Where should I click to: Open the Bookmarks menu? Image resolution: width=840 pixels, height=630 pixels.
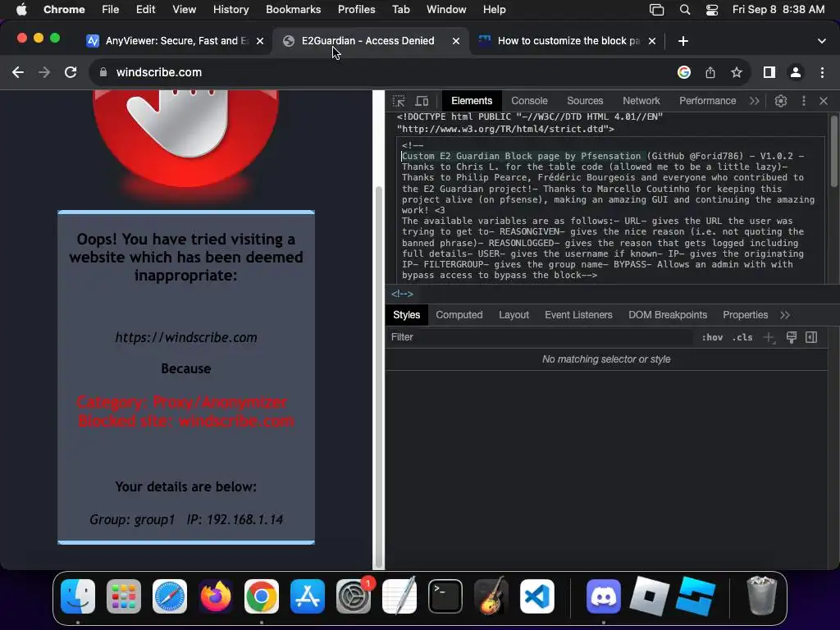(293, 10)
